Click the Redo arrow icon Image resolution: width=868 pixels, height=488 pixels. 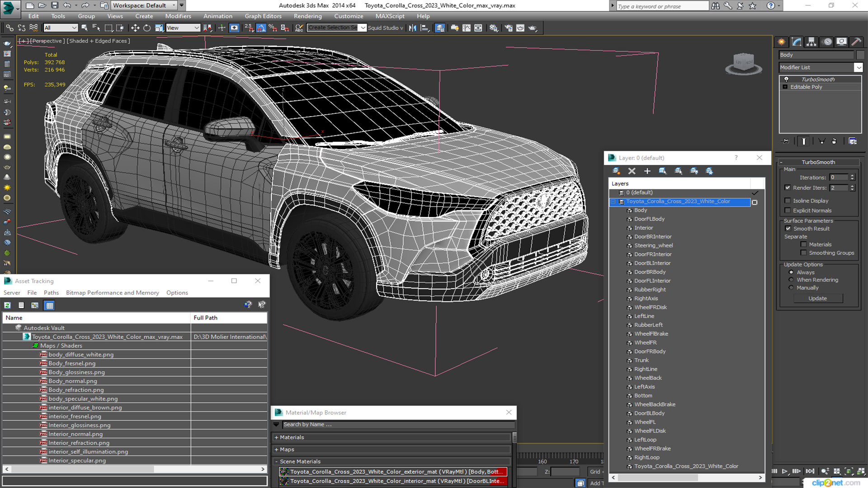[x=85, y=5]
